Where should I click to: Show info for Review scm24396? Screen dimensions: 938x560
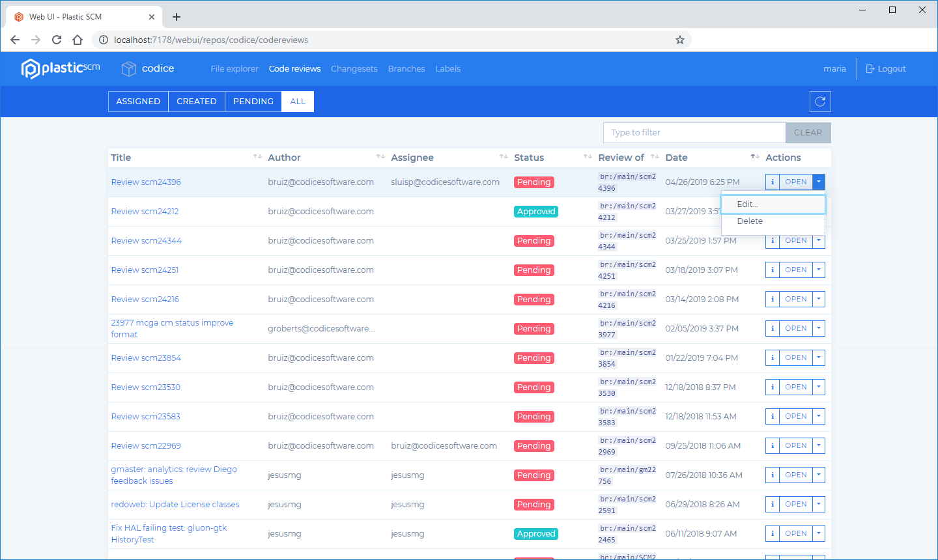coord(773,182)
